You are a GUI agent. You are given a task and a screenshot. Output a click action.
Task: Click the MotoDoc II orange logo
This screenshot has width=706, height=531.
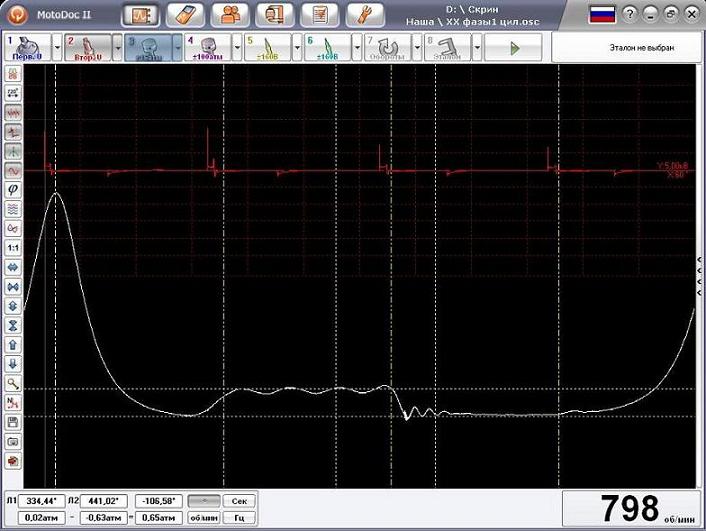tap(18, 15)
